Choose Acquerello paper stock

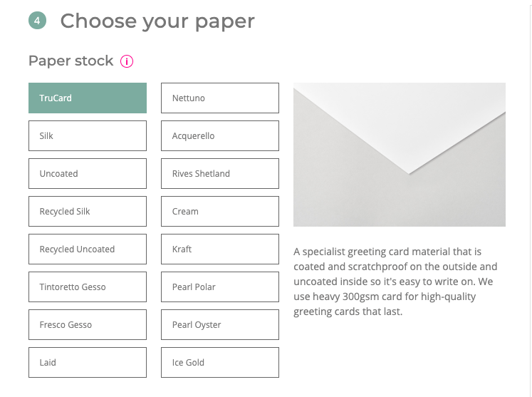[x=220, y=136]
